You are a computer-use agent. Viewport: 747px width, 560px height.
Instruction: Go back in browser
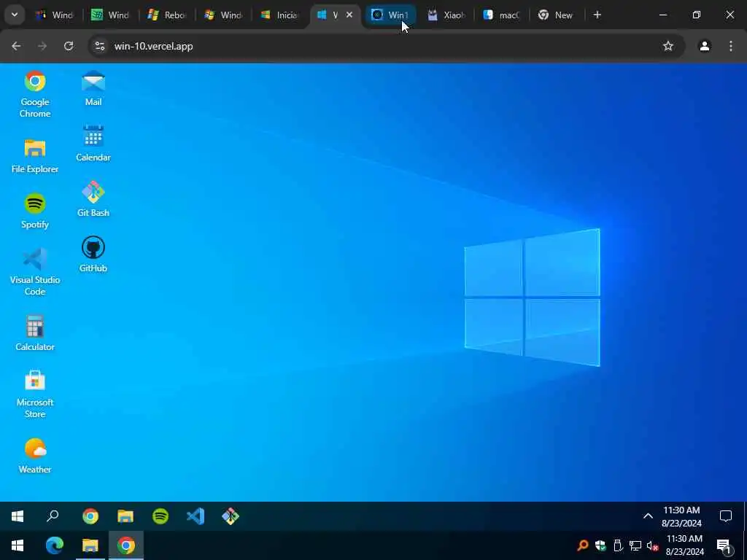(16, 46)
